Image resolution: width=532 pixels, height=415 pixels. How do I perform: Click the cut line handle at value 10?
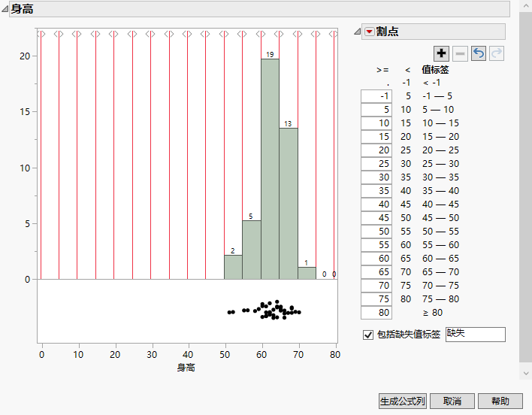pos(77,34)
